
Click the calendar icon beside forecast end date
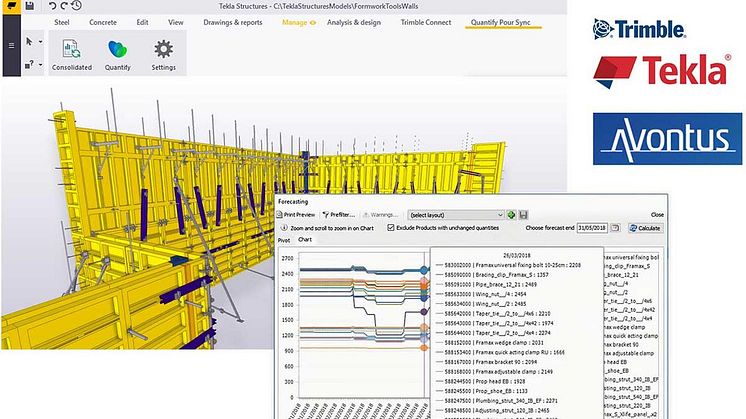(615, 228)
